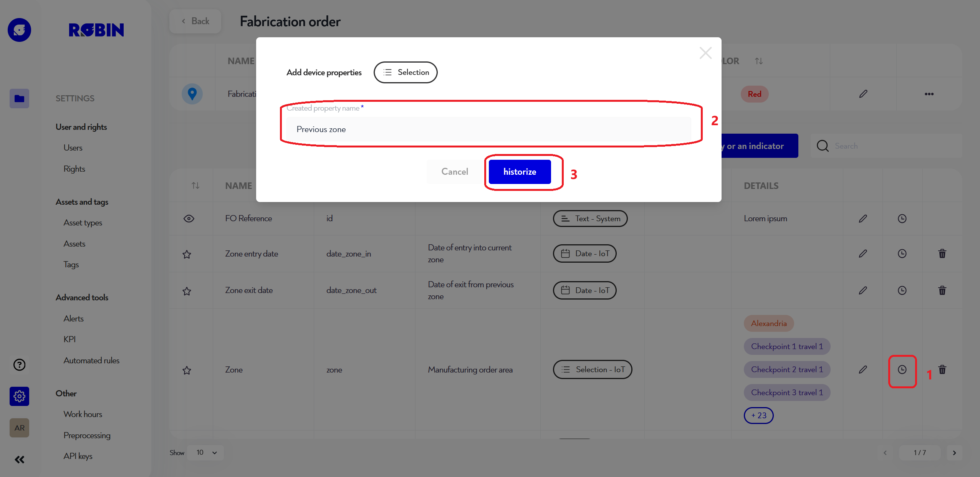
Task: Toggle visibility eye icon on FO Reference row
Action: pos(189,218)
